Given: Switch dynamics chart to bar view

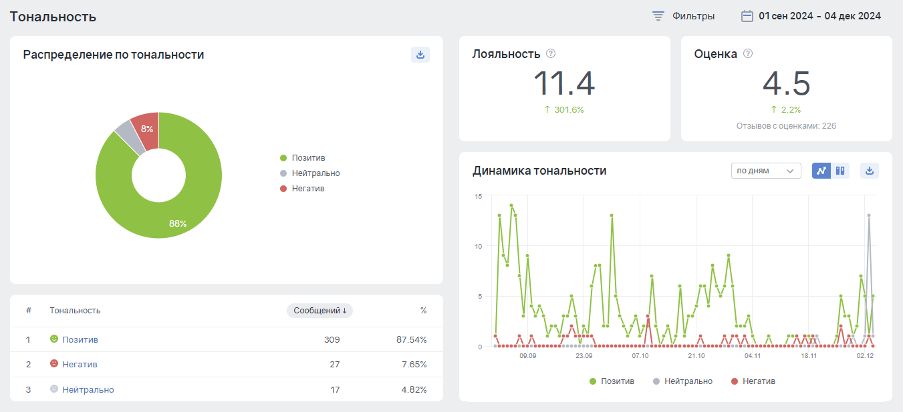Looking at the screenshot, I should point(840,171).
